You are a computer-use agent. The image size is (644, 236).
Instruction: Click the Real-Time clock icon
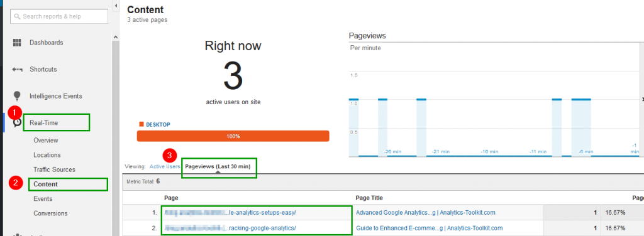pyautogui.click(x=17, y=122)
